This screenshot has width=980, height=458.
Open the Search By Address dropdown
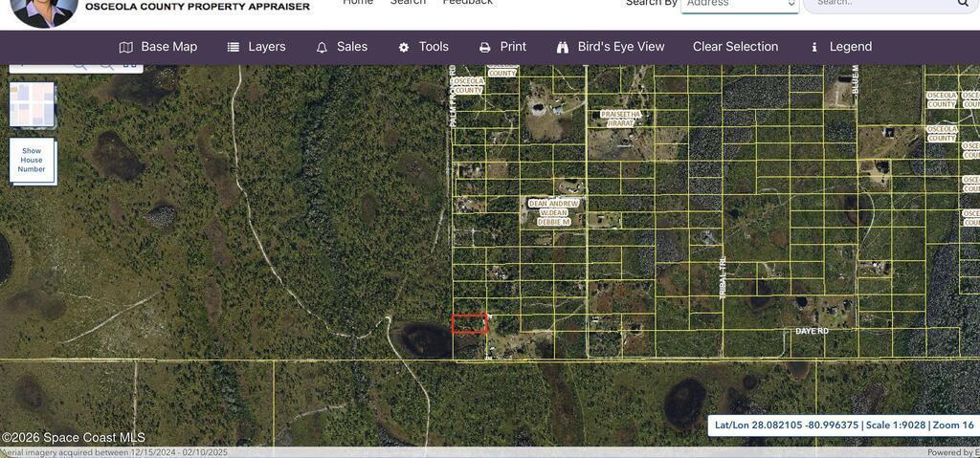739,5
